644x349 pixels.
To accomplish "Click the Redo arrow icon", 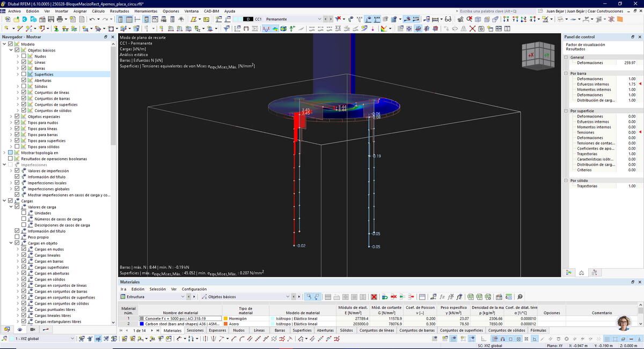I will (105, 19).
